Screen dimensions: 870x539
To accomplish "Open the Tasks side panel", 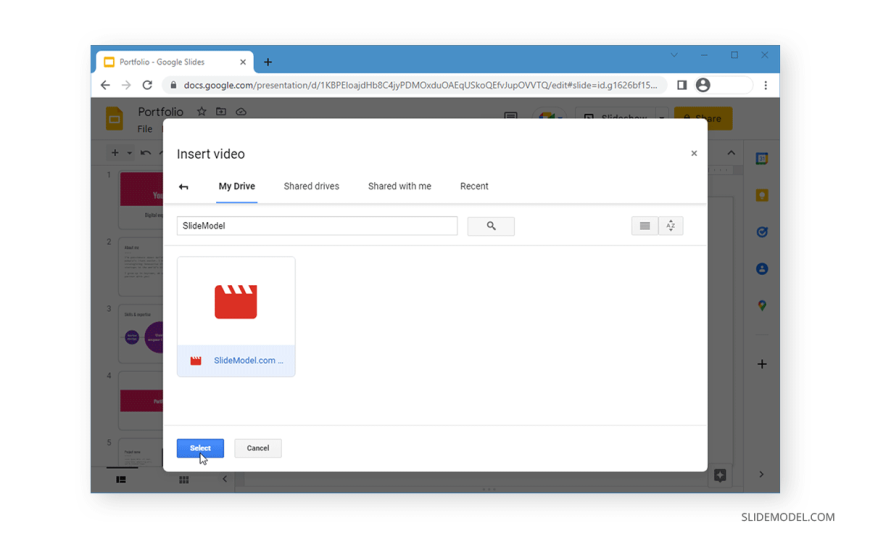I will click(x=762, y=232).
